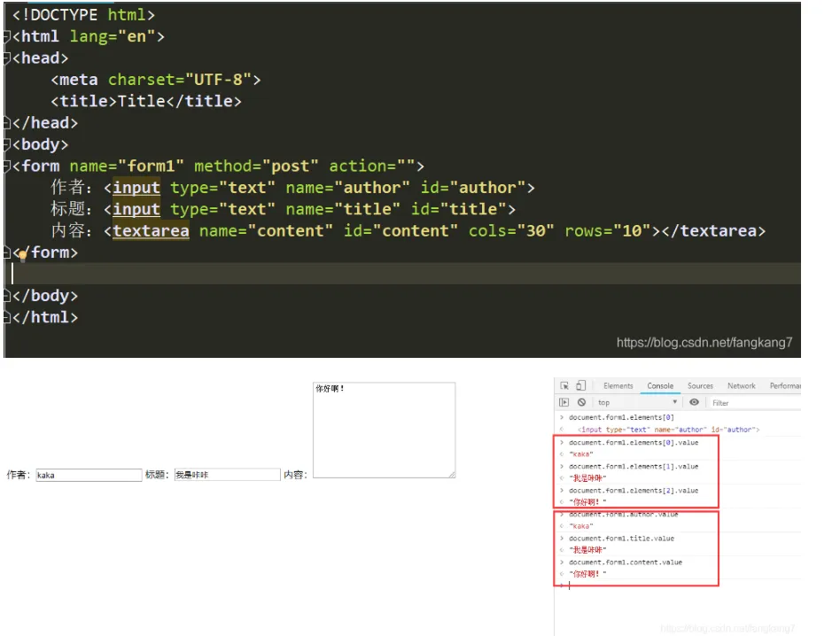Click the closing body tag fold marker
The image size is (840, 636).
[7, 296]
